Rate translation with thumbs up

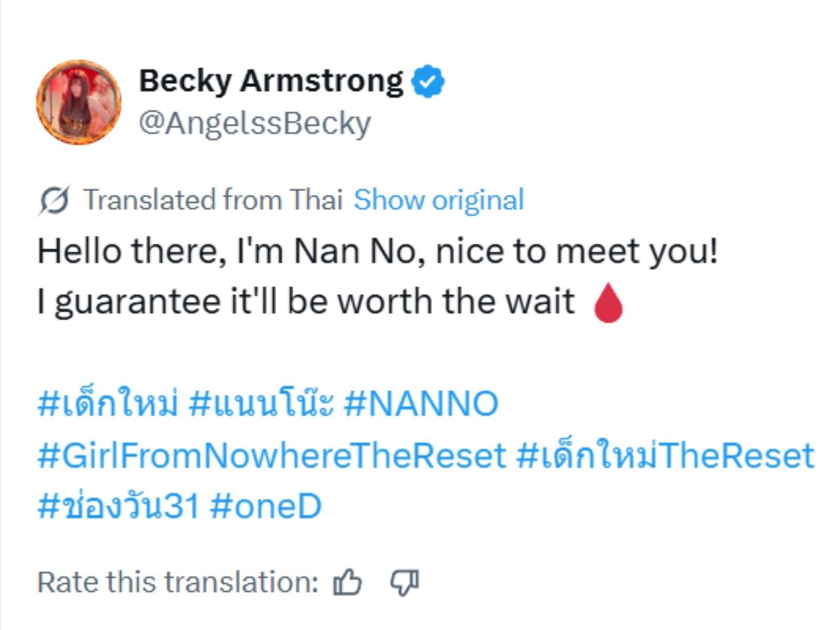click(348, 583)
